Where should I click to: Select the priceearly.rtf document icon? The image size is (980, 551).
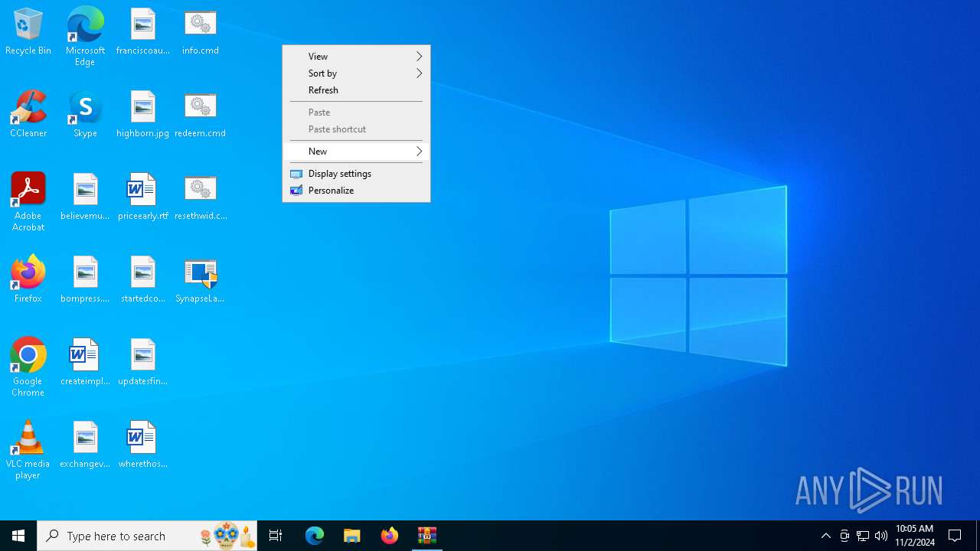(143, 197)
